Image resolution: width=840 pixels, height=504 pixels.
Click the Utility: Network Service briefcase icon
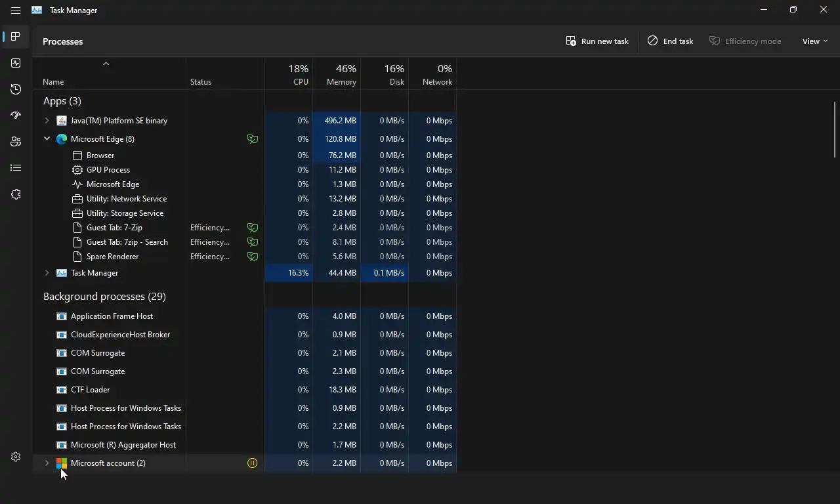click(x=77, y=199)
